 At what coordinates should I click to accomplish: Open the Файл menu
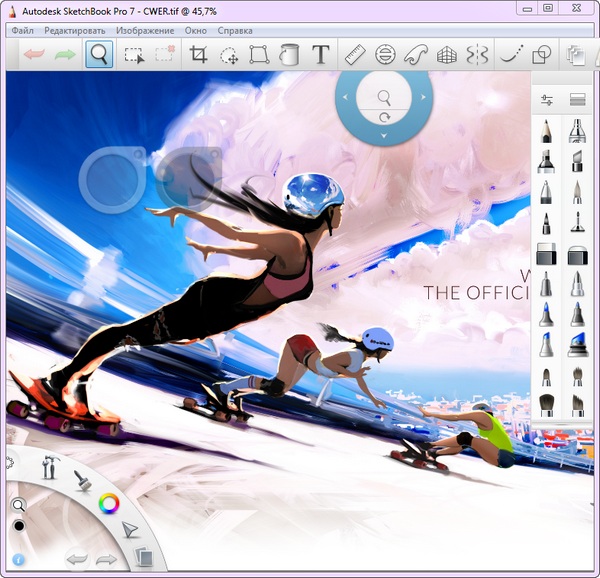[x=22, y=31]
